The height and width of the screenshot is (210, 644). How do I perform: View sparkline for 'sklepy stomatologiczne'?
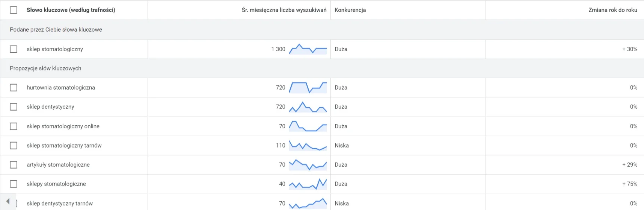point(308,184)
